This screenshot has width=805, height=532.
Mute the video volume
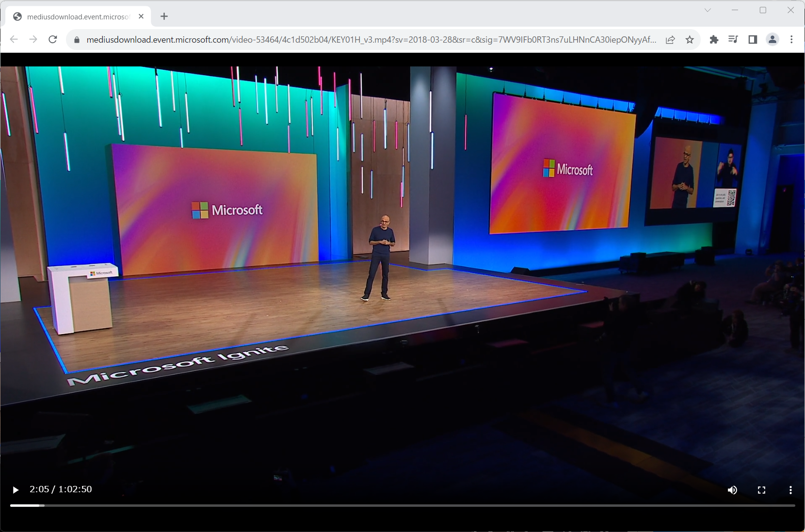coord(732,490)
